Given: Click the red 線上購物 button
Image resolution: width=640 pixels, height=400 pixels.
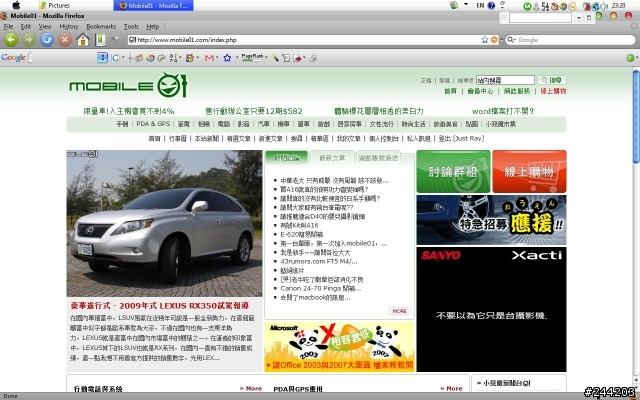Looking at the screenshot, I should (x=529, y=171).
